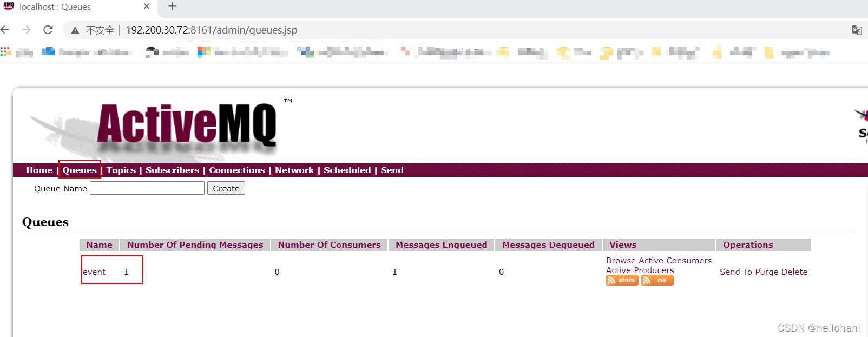The width and height of the screenshot is (868, 337).
Task: Open the Queues menu item
Action: (x=80, y=170)
